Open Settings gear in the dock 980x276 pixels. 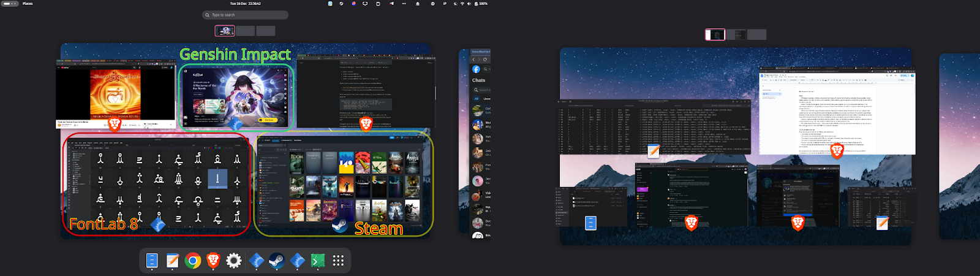click(234, 261)
